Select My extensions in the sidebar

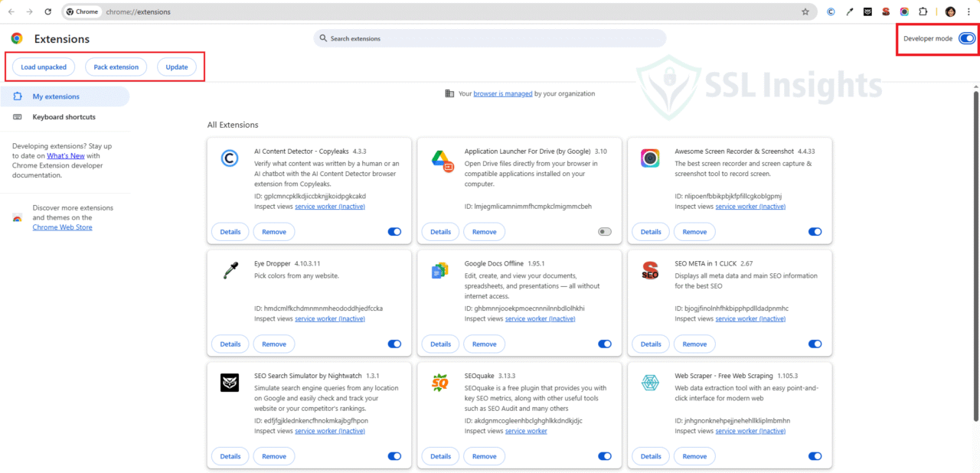tap(54, 96)
